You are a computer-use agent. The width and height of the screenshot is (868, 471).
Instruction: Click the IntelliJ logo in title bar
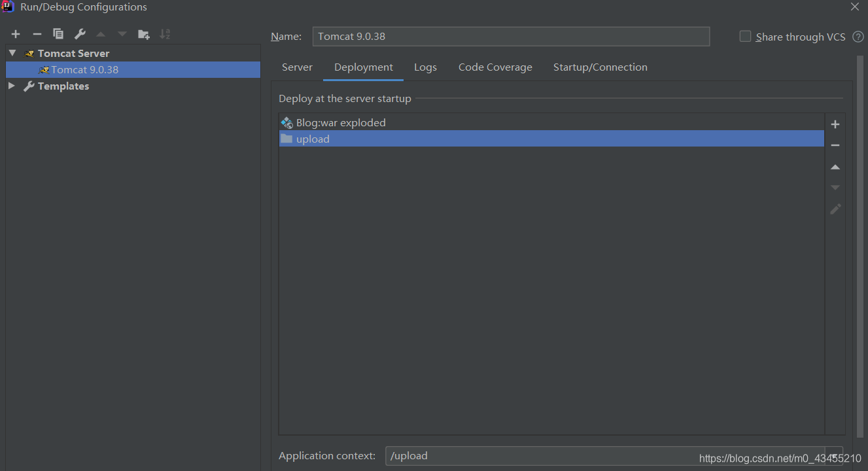8,7
